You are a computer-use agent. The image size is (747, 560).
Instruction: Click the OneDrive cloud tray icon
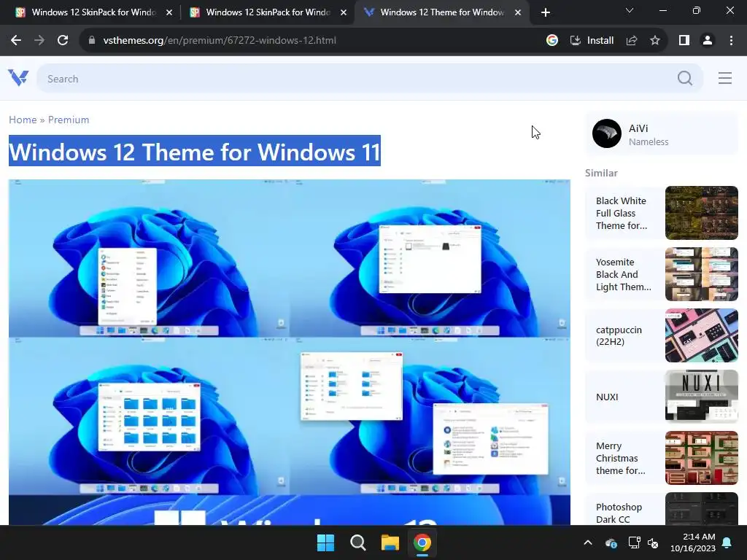tap(611, 542)
